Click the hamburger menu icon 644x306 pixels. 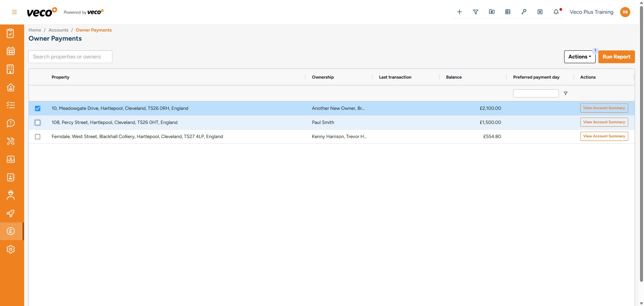tap(14, 12)
